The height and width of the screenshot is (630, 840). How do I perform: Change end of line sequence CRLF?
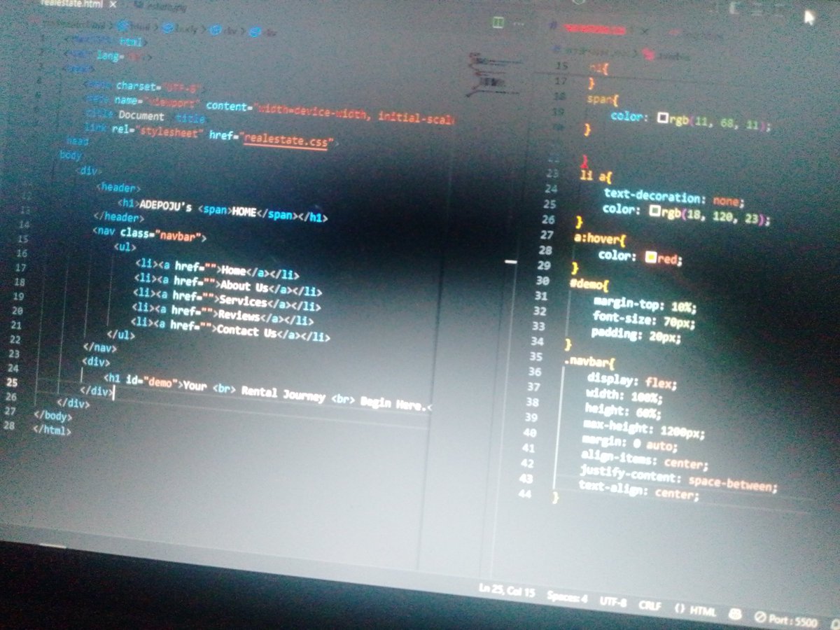650,606
